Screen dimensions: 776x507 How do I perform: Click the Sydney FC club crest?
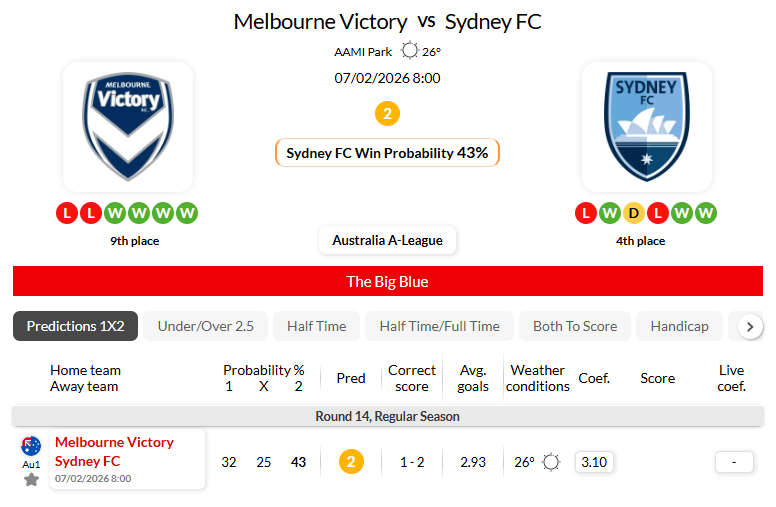[647, 126]
